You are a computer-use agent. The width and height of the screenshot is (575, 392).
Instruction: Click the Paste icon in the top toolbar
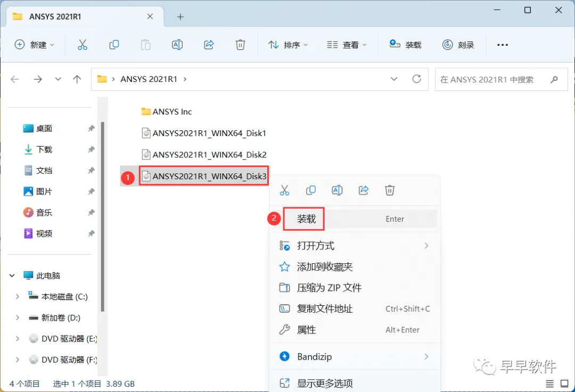click(145, 45)
